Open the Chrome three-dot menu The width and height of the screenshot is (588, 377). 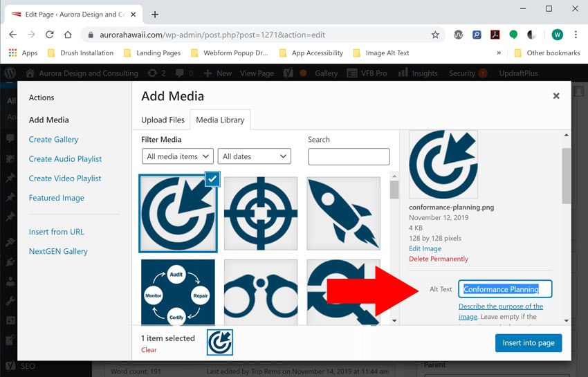click(x=576, y=35)
